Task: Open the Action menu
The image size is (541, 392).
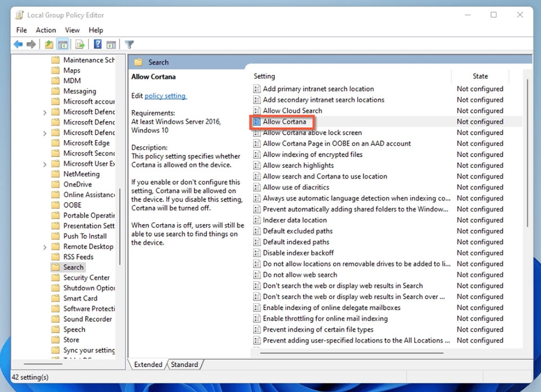Action: coord(46,30)
